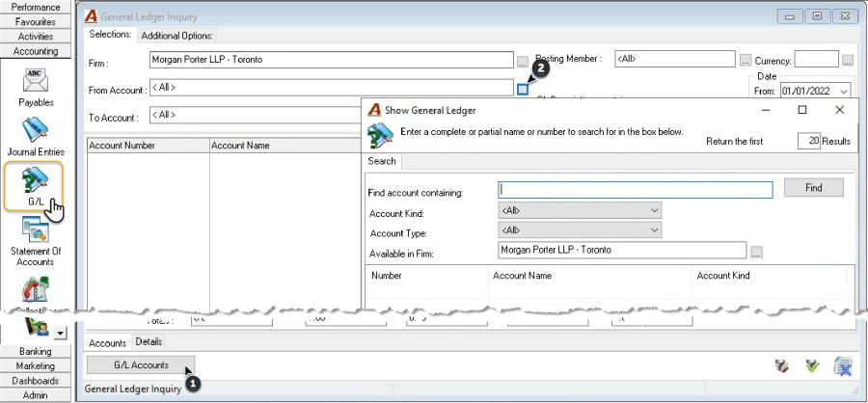This screenshot has height=403, width=868.
Task: Open the From Account lookup ellipsis button
Action: point(523,89)
